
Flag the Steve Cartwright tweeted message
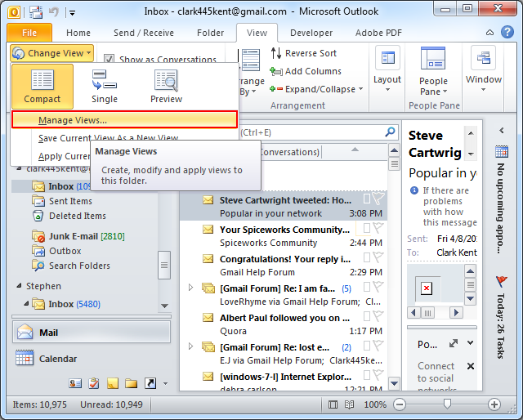click(378, 199)
